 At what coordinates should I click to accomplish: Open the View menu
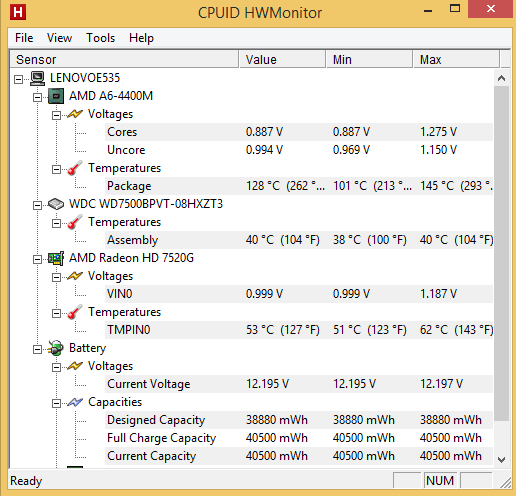tap(59, 38)
